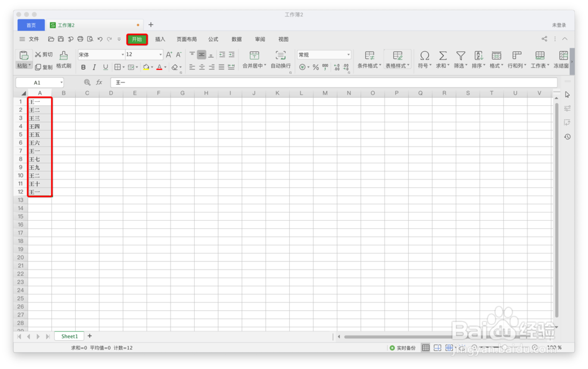Click the Redo arrow

click(109, 39)
